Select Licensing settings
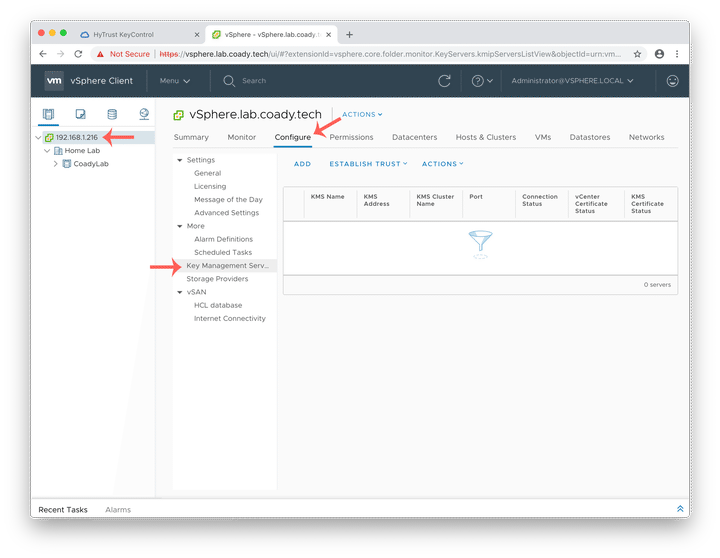Image resolution: width=720 pixels, height=558 pixels. point(210,186)
